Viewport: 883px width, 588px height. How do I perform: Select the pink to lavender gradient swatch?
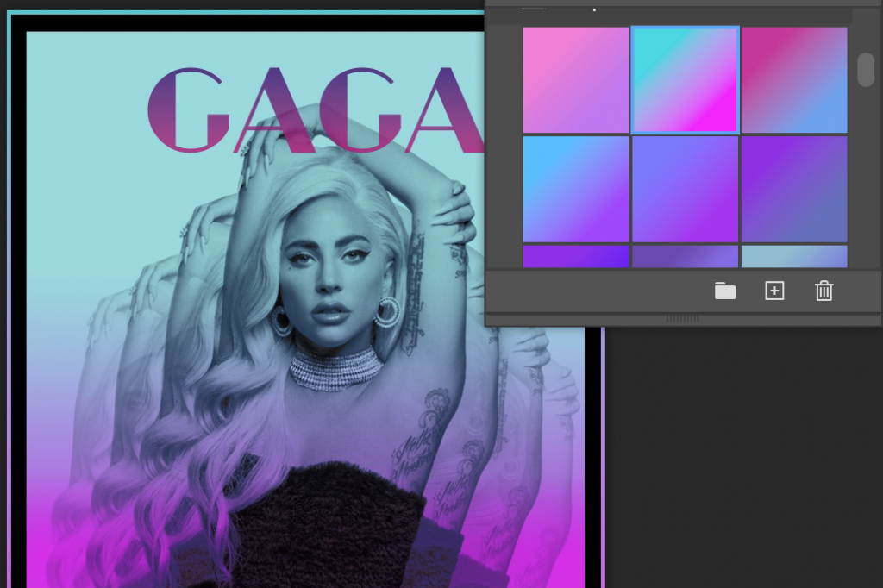[x=576, y=80]
